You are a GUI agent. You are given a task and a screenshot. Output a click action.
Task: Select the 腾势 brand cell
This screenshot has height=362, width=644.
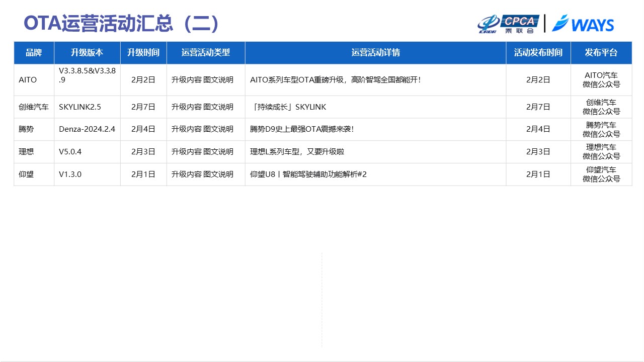pos(34,129)
